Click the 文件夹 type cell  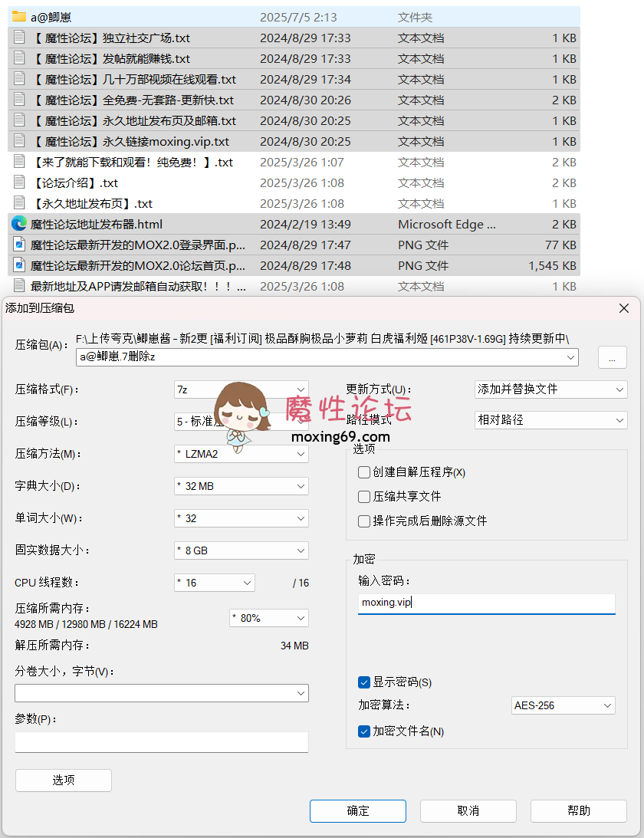[x=415, y=17]
